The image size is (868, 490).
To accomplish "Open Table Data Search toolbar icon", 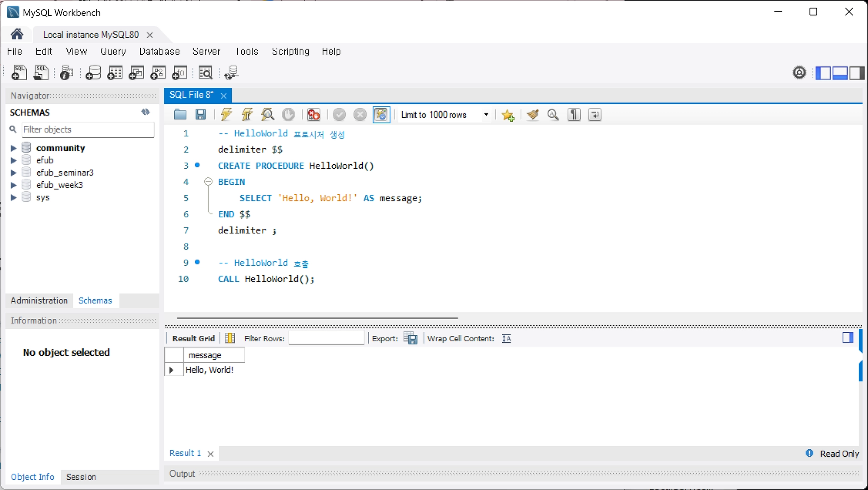I will point(206,73).
